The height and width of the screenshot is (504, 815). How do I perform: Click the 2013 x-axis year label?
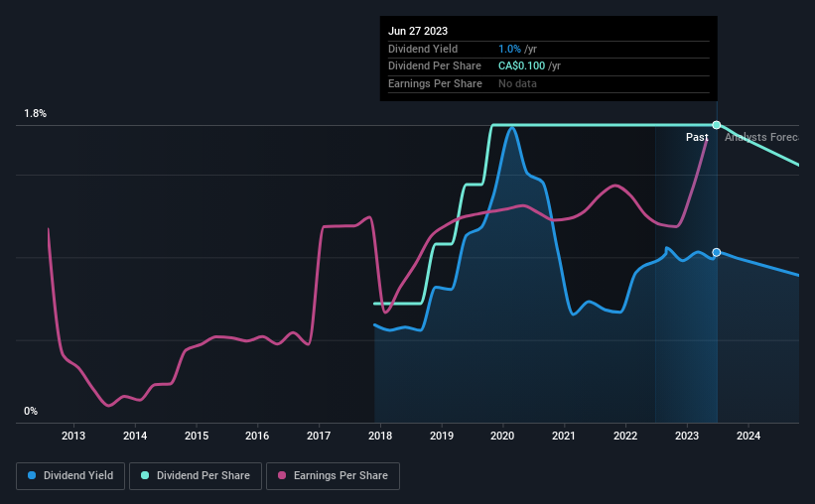[73, 436]
